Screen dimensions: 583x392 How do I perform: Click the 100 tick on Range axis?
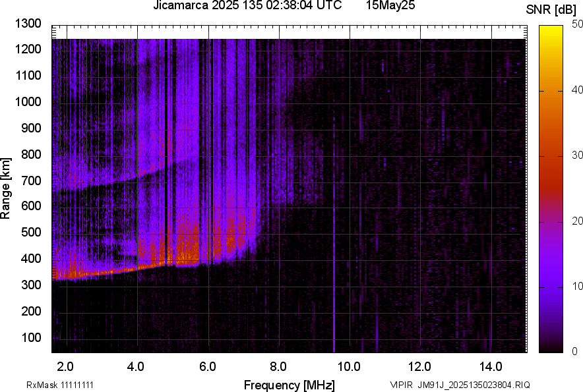[x=32, y=337]
